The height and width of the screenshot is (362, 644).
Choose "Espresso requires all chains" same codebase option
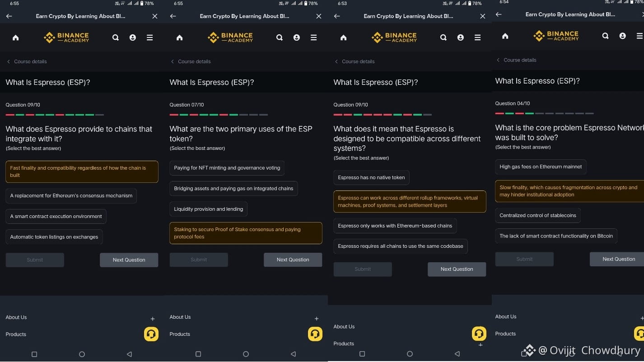pos(401,246)
